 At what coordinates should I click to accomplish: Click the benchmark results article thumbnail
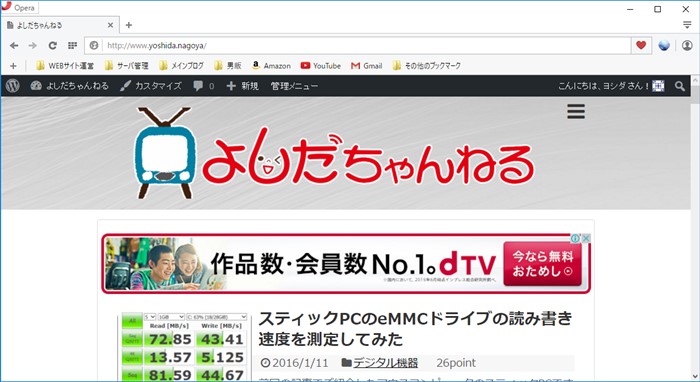pyautogui.click(x=184, y=347)
